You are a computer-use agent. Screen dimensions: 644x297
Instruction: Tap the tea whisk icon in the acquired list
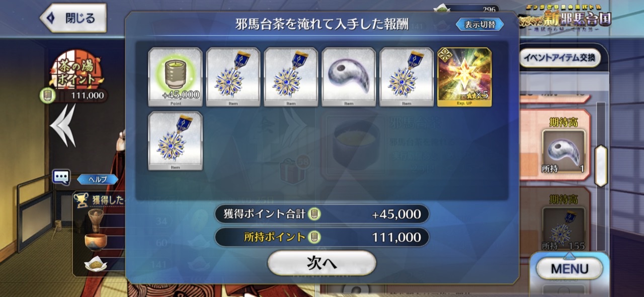(x=94, y=220)
